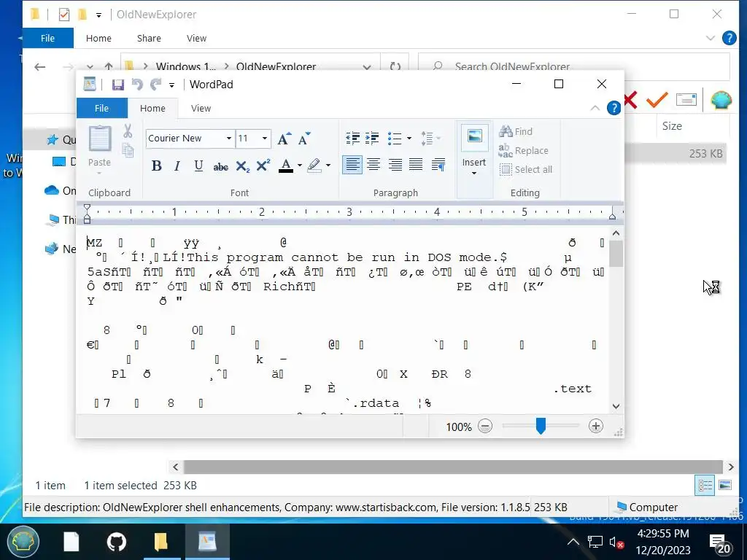
Task: Redo the action in the WordPad toolbar
Action: click(156, 85)
